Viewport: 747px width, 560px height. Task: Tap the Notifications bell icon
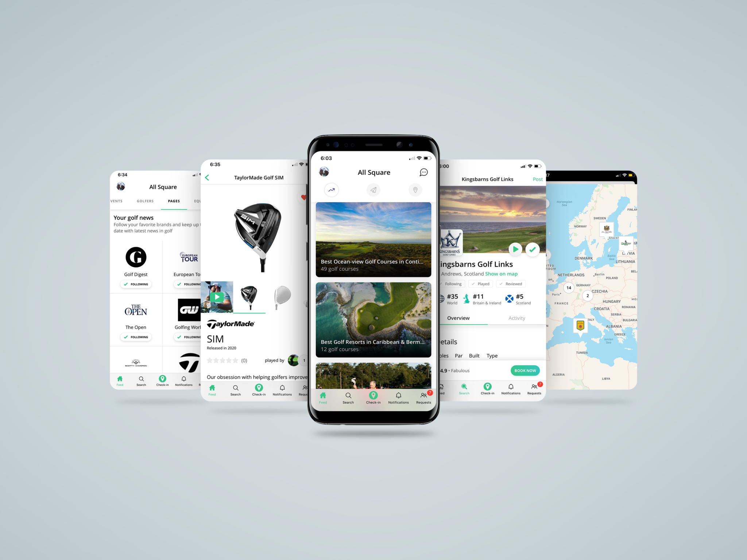(398, 395)
